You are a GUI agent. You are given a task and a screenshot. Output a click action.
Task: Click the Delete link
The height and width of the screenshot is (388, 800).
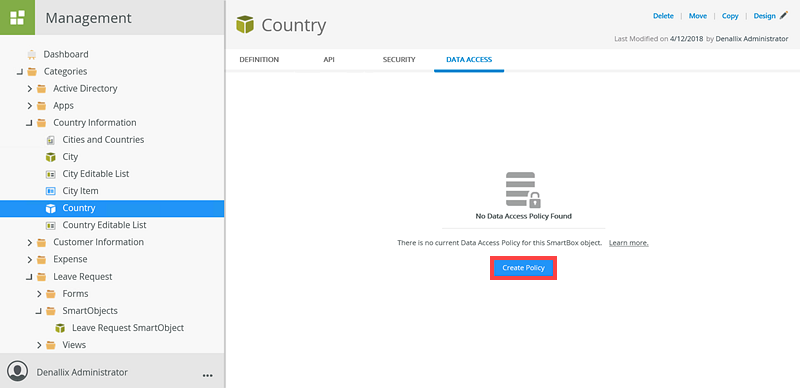pyautogui.click(x=663, y=16)
